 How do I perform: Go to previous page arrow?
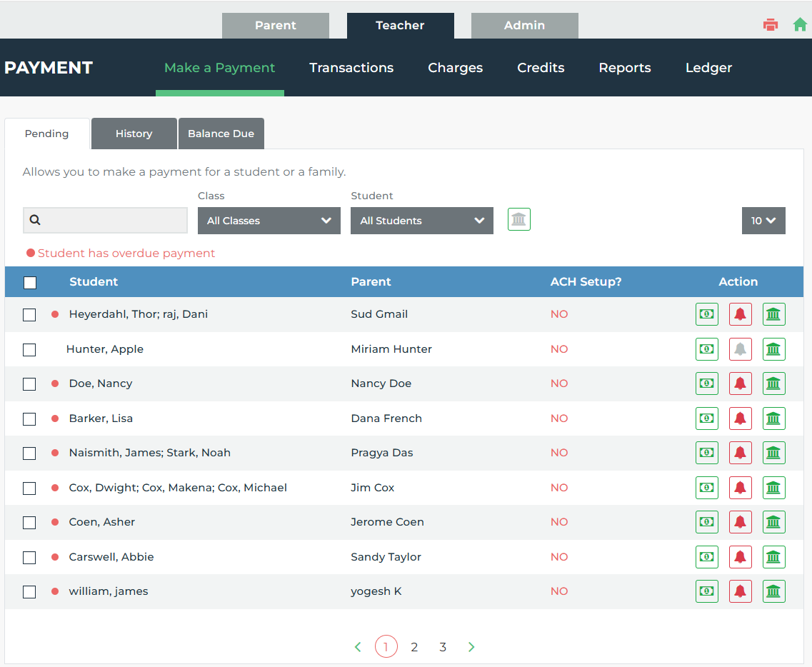click(x=358, y=647)
